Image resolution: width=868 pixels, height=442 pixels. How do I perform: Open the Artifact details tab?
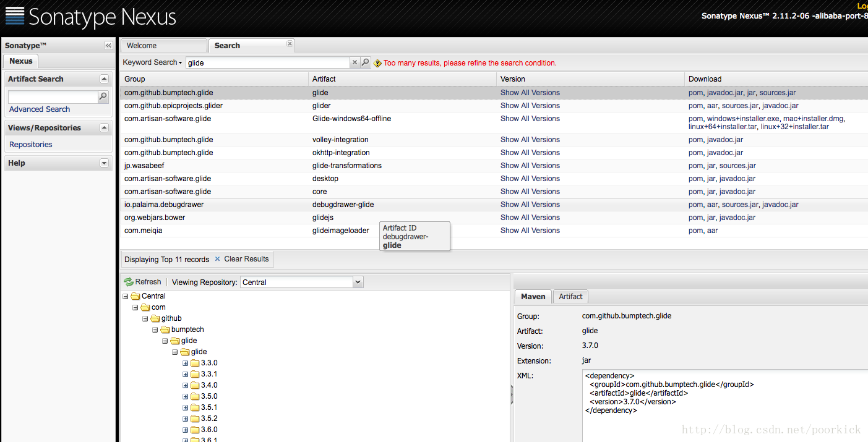[570, 297]
